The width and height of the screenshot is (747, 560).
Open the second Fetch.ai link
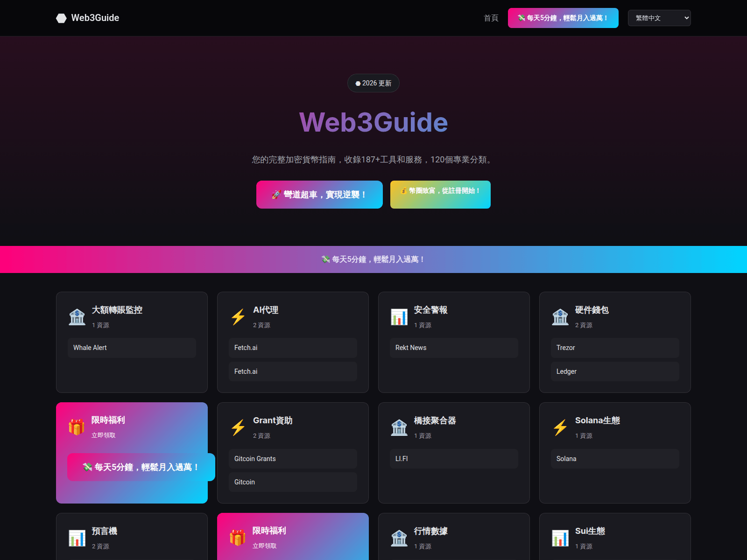pyautogui.click(x=293, y=371)
